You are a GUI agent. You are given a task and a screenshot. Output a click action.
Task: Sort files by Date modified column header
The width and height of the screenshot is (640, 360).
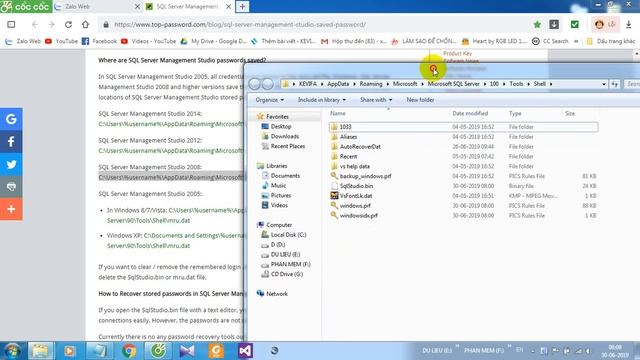click(470, 113)
